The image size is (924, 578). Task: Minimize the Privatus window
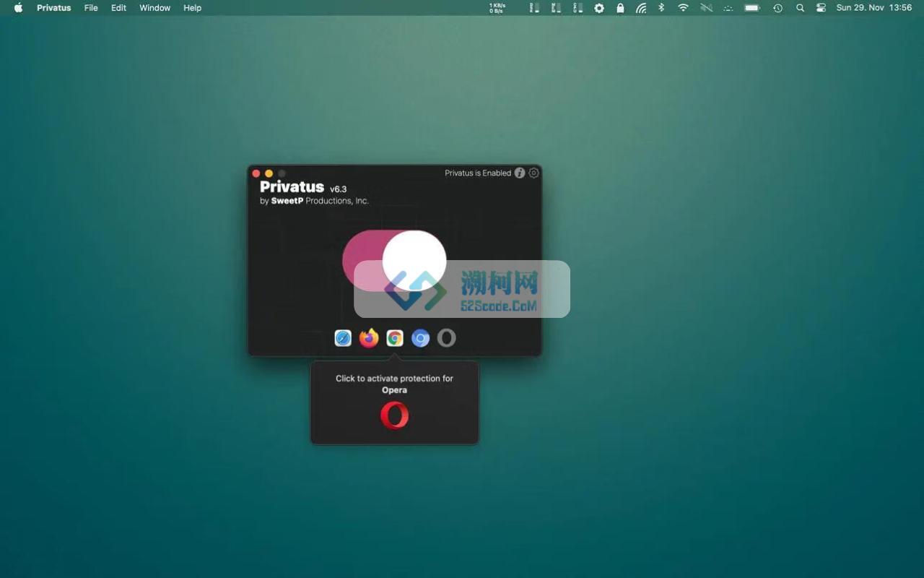pyautogui.click(x=269, y=173)
